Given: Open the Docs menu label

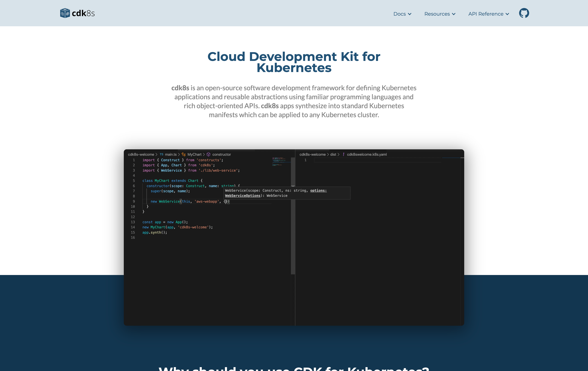Looking at the screenshot, I should coord(400,14).
